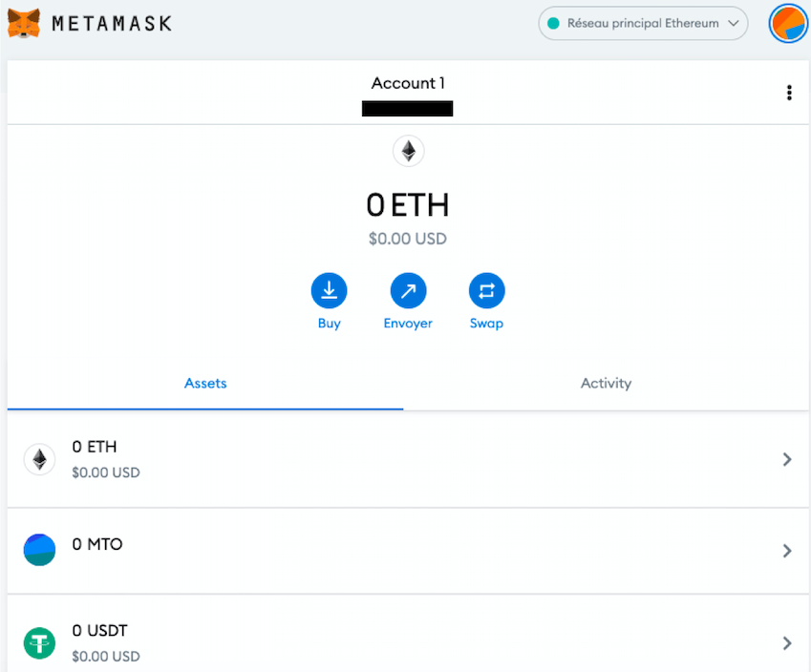This screenshot has height=672, width=811.
Task: Open the Réseau principal Ethereum network dropdown
Action: (643, 23)
